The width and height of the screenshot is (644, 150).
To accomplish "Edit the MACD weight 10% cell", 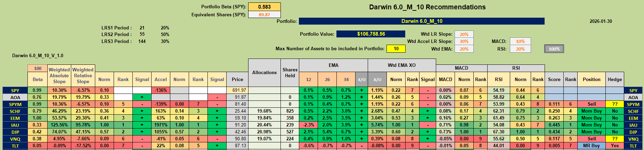I will (520, 41).
